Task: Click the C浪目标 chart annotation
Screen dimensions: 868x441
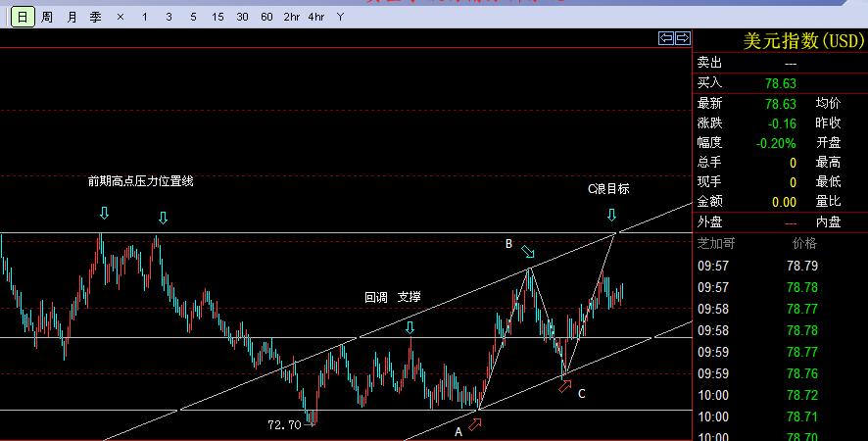Action: [x=608, y=189]
